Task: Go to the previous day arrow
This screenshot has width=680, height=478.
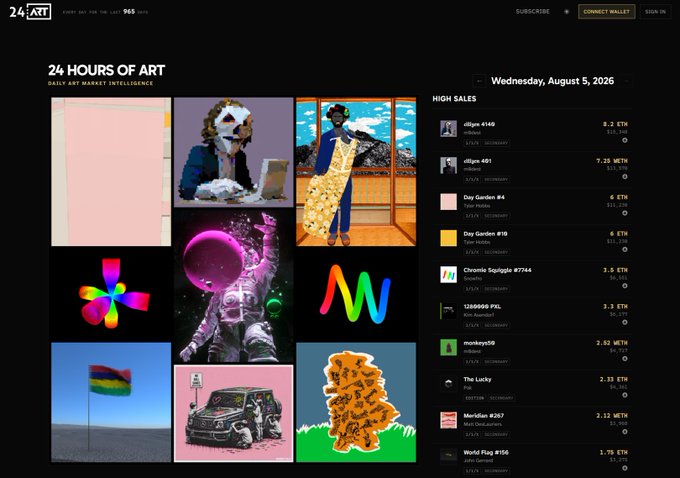Action: tap(479, 81)
